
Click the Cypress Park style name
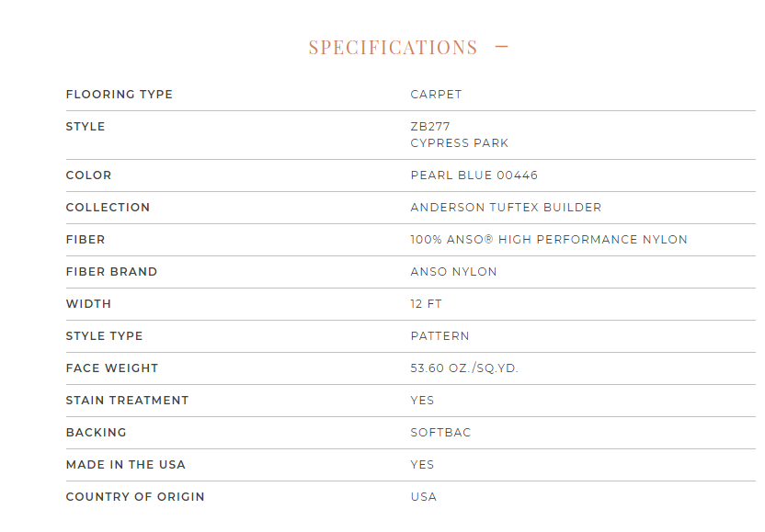460,142
